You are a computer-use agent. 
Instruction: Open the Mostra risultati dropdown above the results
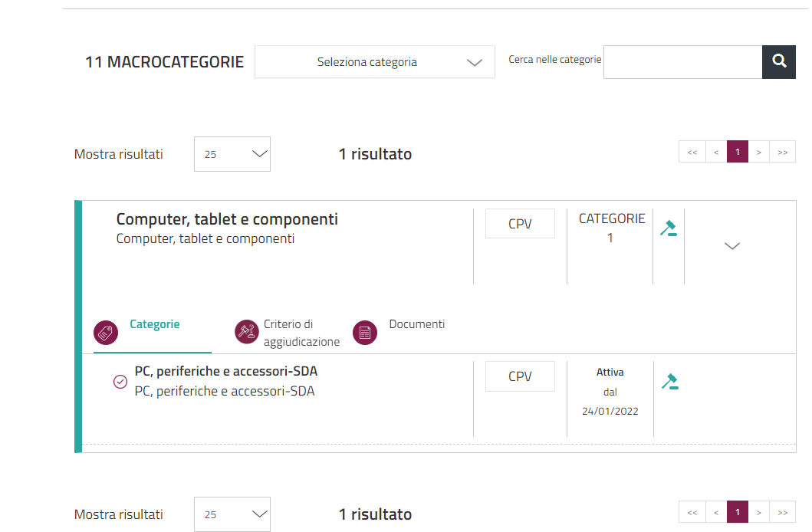pos(232,154)
